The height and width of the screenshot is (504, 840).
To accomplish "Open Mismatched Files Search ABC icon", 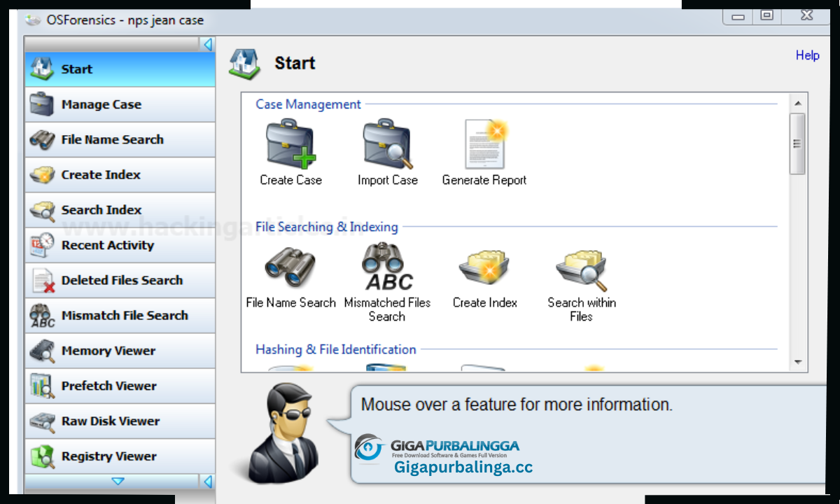I will 388,267.
